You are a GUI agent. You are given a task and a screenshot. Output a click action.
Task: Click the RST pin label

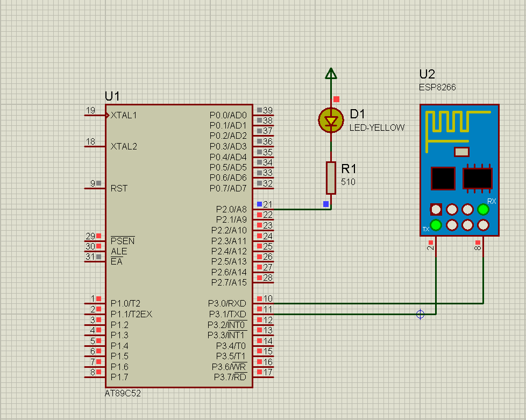[119, 188]
